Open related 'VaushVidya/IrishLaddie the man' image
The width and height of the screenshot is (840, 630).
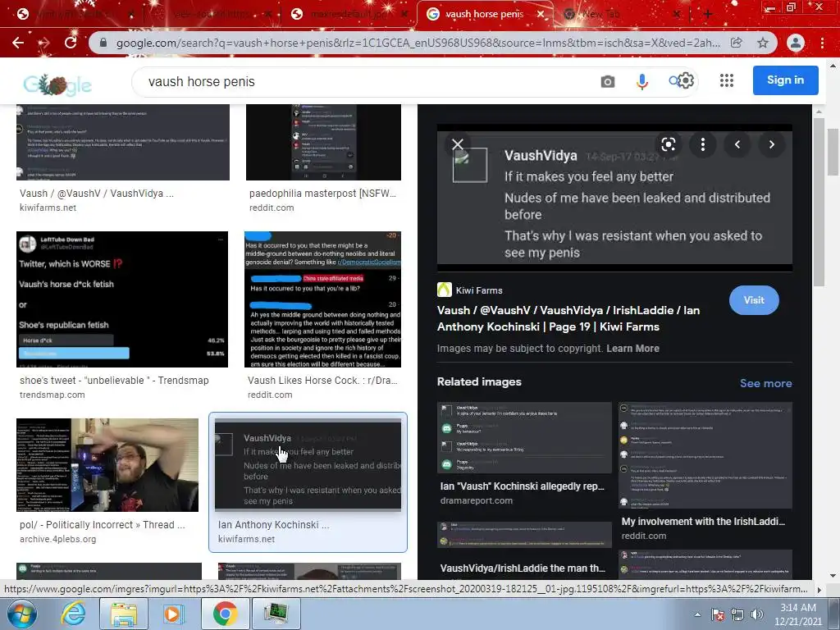point(524,535)
